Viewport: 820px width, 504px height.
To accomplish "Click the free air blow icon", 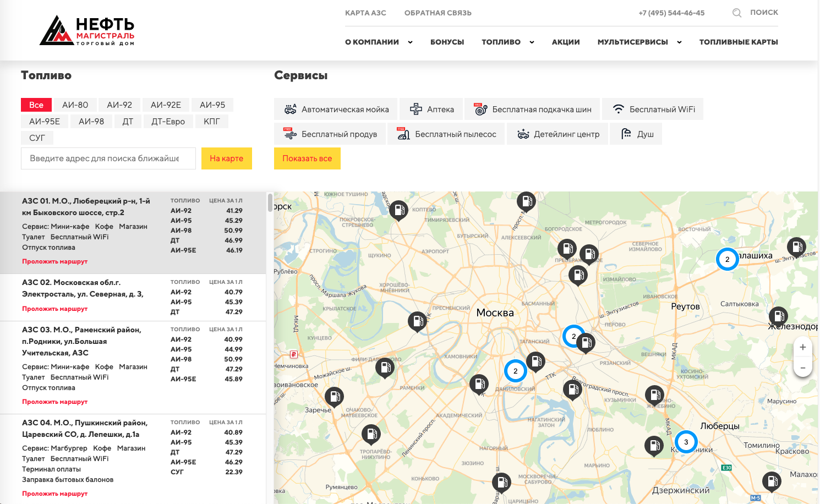I will 290,134.
